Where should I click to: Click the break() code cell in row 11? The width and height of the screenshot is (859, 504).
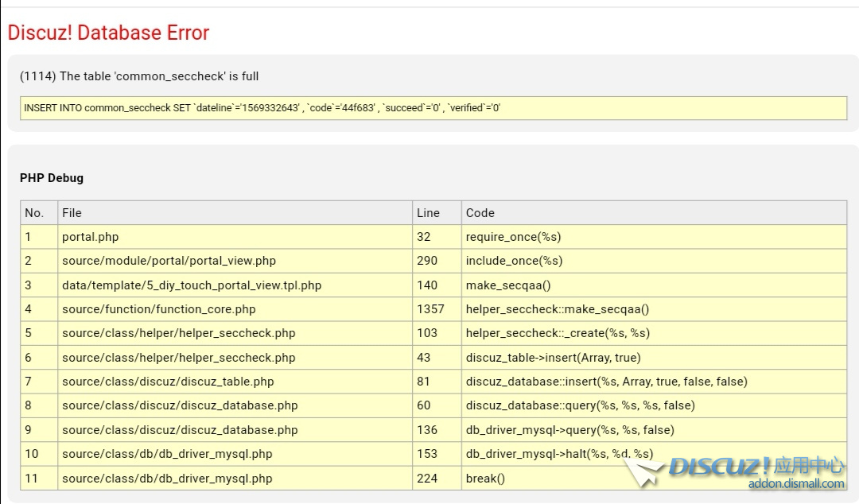(x=485, y=479)
